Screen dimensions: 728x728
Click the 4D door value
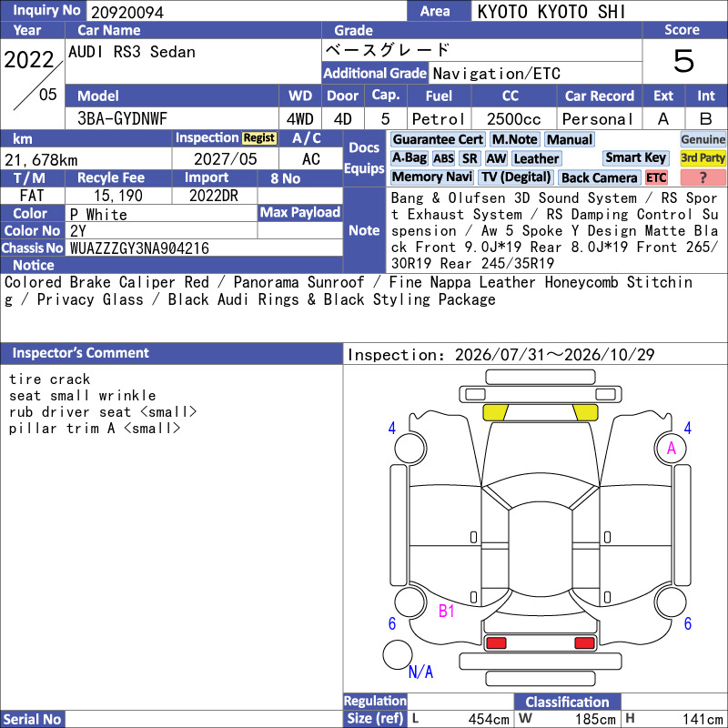click(343, 119)
